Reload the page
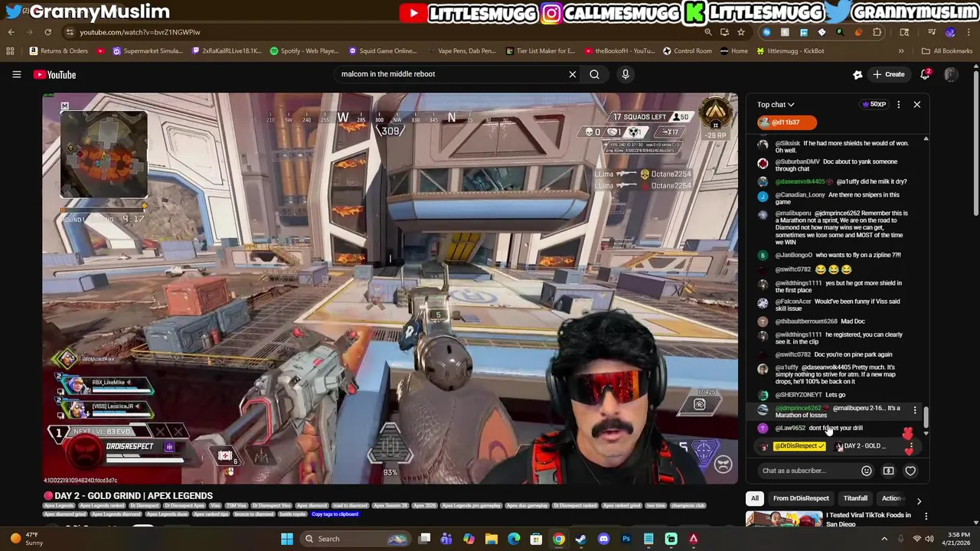 47,32
